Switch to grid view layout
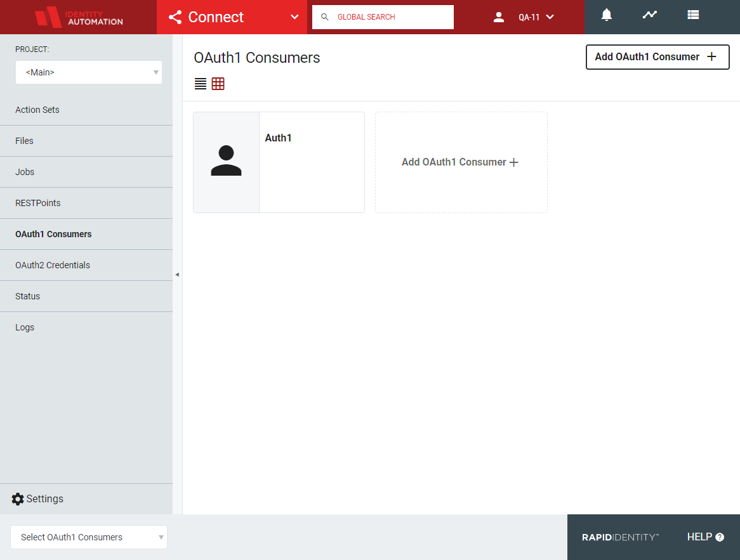This screenshot has height=560, width=740. click(x=218, y=84)
